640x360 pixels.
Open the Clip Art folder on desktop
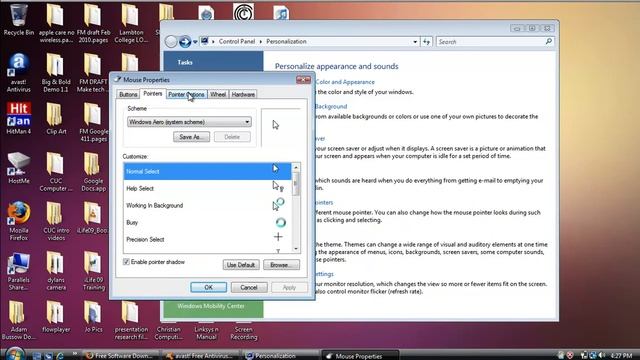[56, 118]
